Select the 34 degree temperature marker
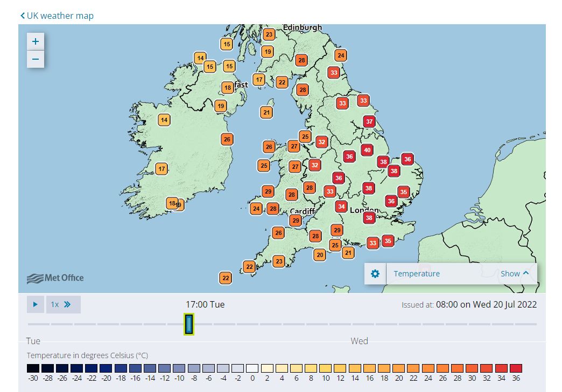This screenshot has height=392, width=562. coord(341,206)
